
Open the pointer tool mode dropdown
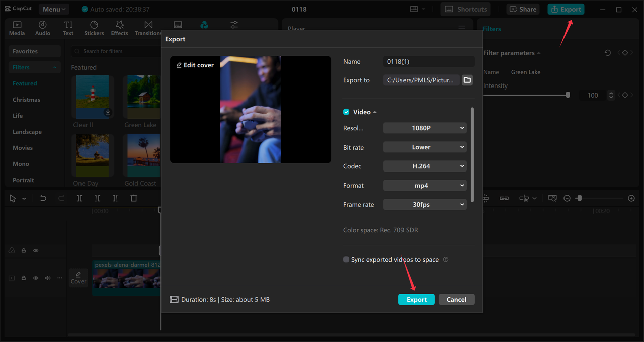[24, 199]
